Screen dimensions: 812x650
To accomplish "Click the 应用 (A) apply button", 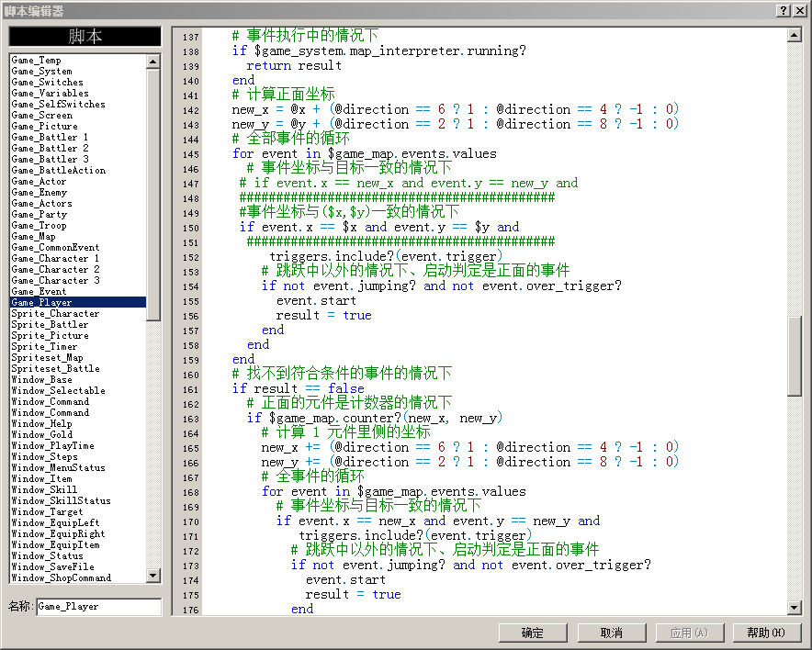I will pyautogui.click(x=689, y=633).
